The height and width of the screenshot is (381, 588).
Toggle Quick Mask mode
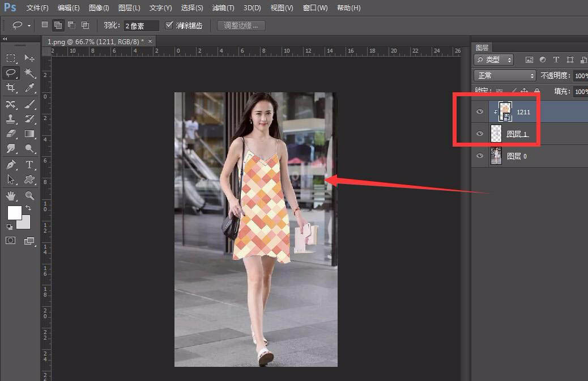point(11,241)
